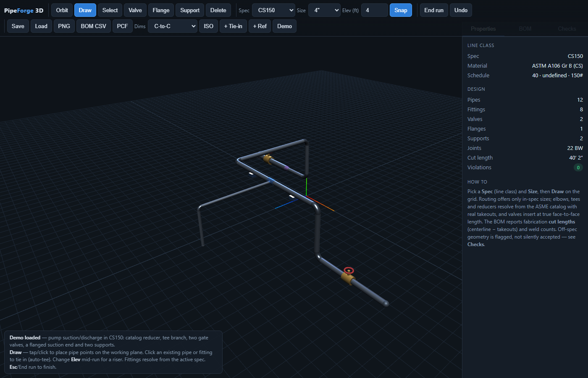Pick the Valve placement tool
Screen dimensions: 588x378
point(135,10)
